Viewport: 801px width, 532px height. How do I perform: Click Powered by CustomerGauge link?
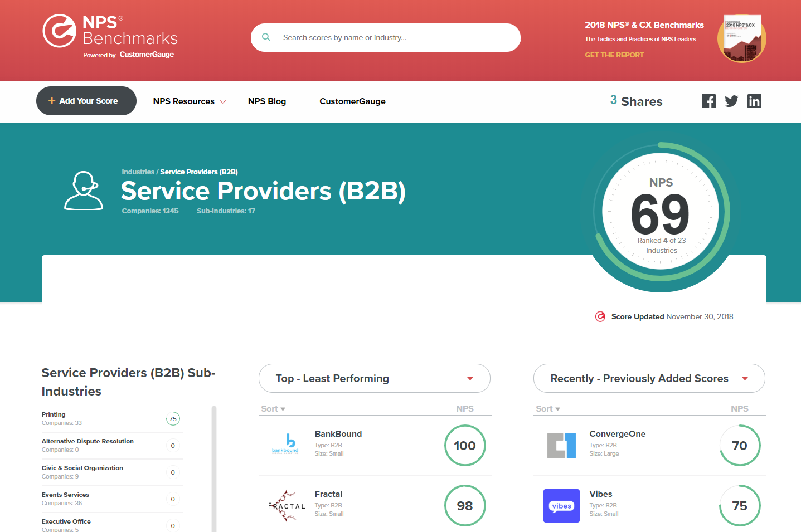(x=129, y=55)
